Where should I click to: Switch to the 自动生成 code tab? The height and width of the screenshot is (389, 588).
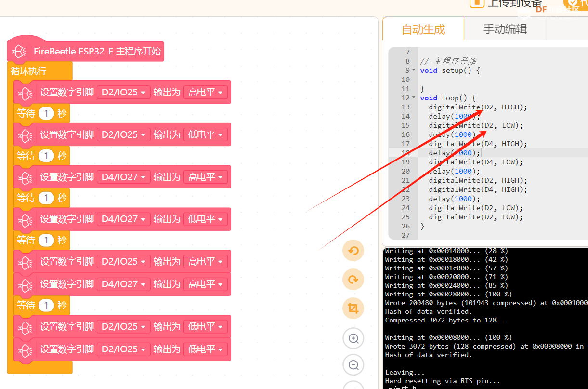click(x=423, y=30)
